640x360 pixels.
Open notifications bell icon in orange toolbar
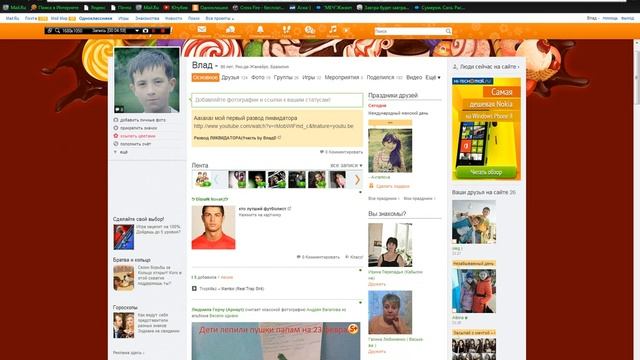[260, 29]
